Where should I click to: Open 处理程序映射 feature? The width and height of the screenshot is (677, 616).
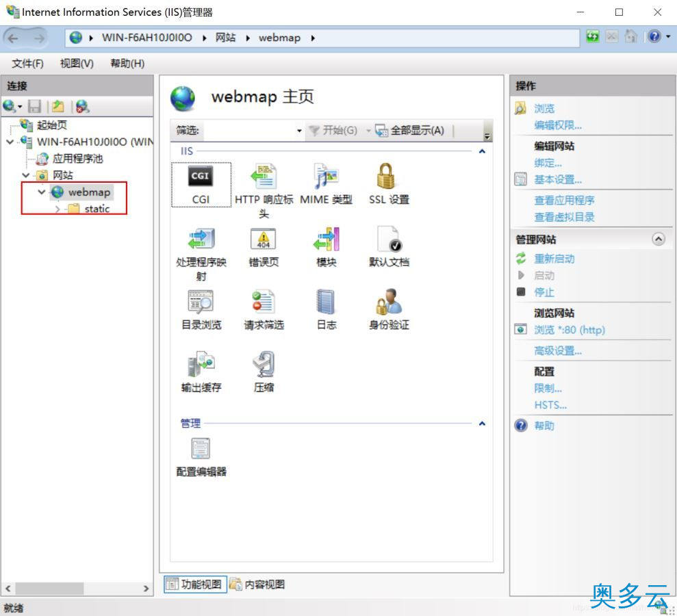[201, 254]
